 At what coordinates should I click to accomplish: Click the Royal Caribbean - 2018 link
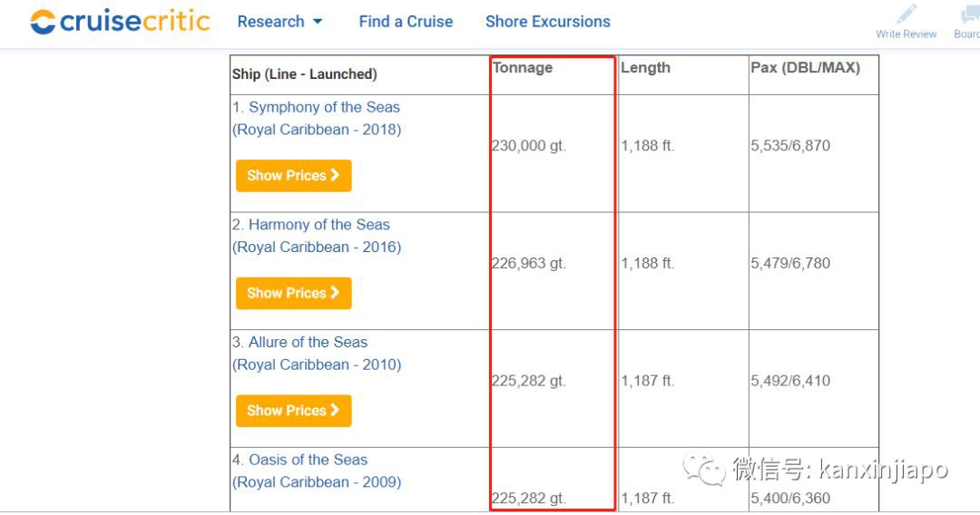(x=317, y=130)
